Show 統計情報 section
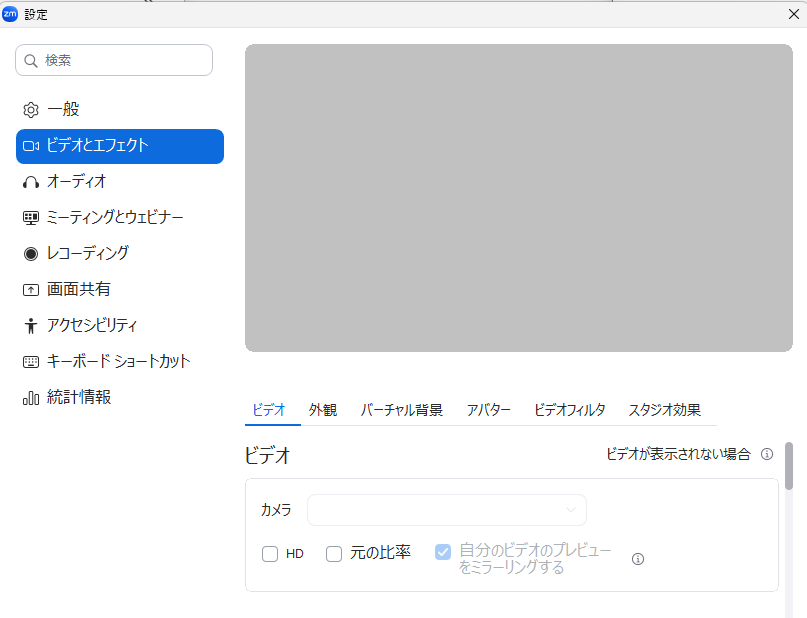 [x=120, y=398]
